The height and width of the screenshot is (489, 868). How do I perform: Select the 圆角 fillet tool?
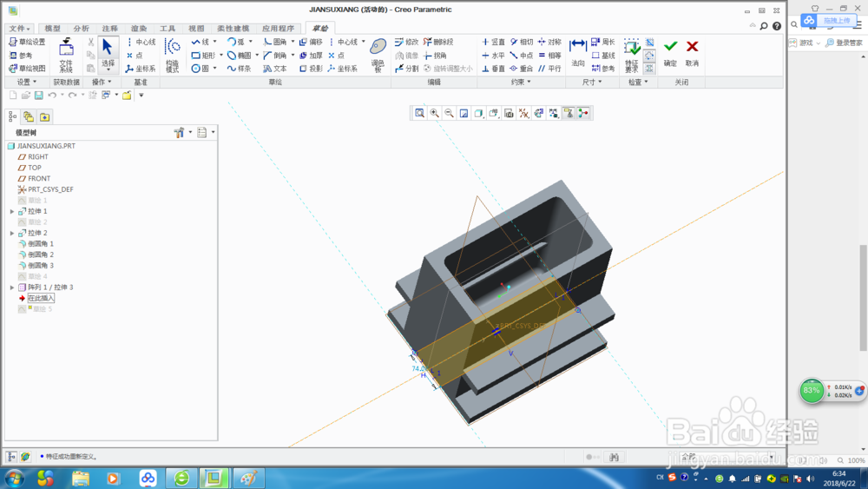coord(275,42)
